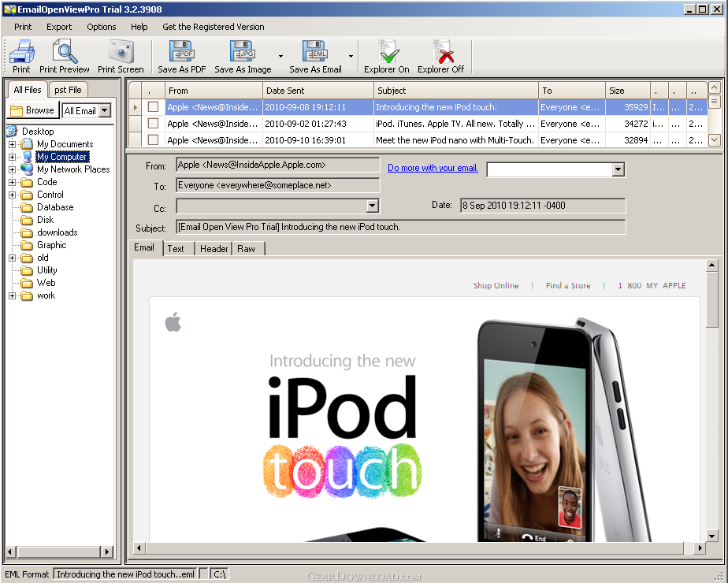Expand the Code folder node
The image size is (728, 583).
(x=12, y=182)
